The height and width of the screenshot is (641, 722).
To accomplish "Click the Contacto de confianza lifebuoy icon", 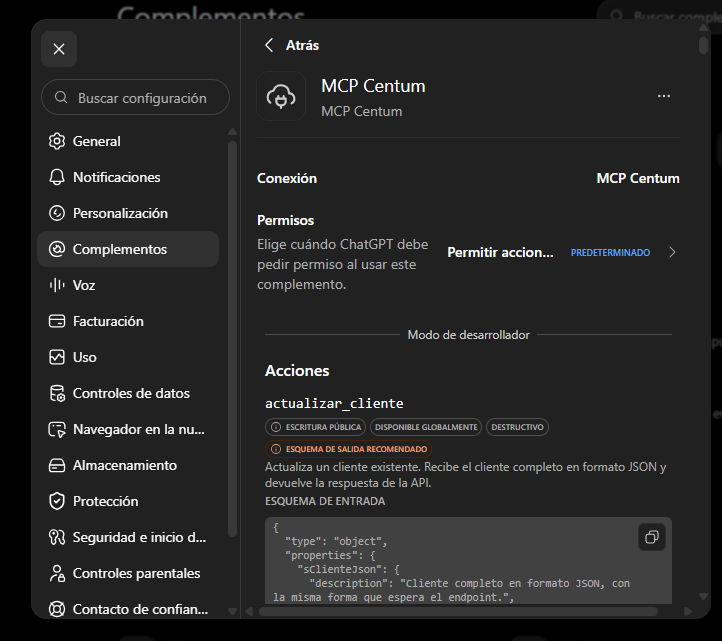I will tap(57, 609).
